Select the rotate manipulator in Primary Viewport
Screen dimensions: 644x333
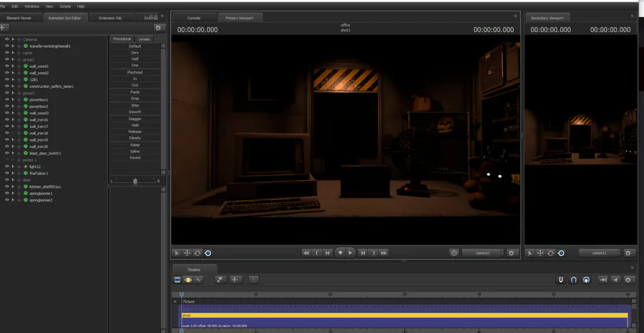(197, 253)
